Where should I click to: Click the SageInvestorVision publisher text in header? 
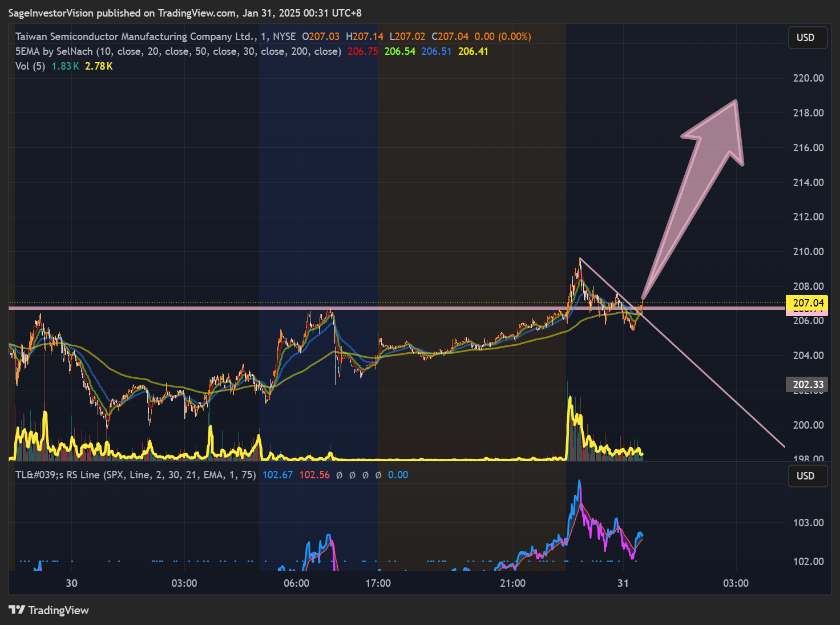[51, 13]
